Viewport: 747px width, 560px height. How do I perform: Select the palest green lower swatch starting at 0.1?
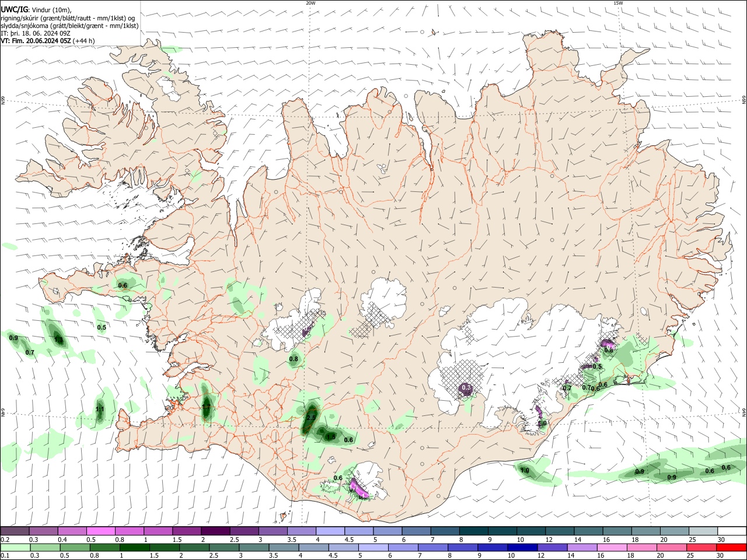click(15, 547)
